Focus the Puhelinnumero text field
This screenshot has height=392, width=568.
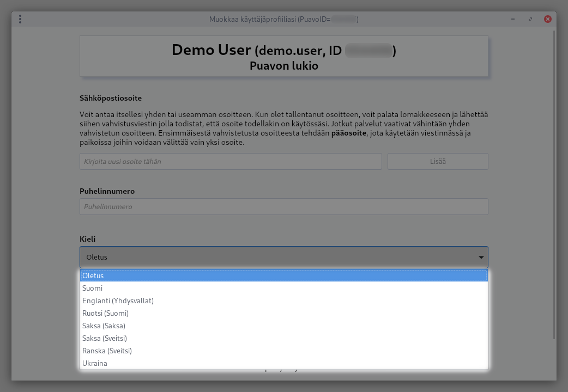(x=283, y=207)
